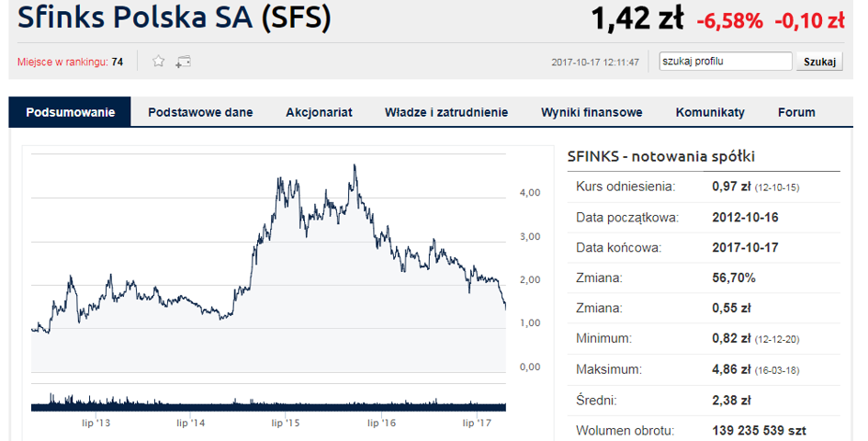Click the SFINKS - notowania spółki header
Viewport: 868px width, 441px height.
tap(661, 157)
